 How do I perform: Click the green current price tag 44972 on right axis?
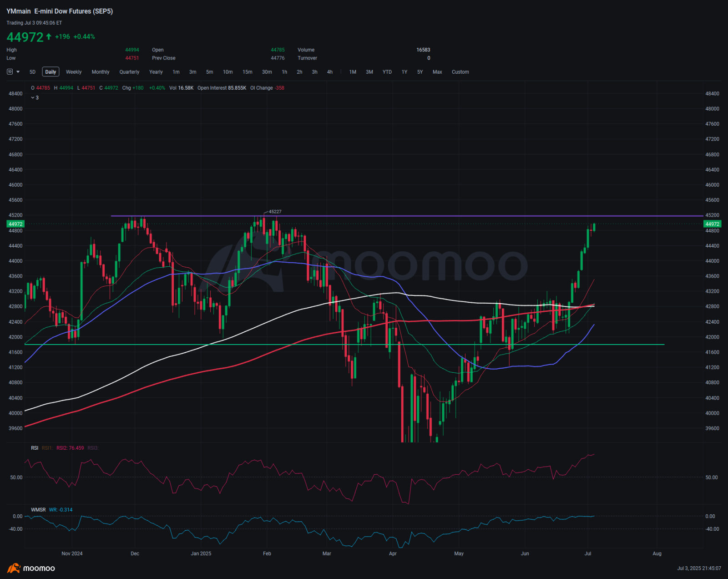pyautogui.click(x=712, y=224)
